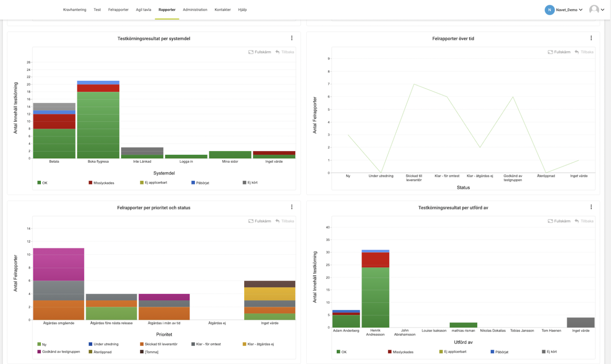Image resolution: width=611 pixels, height=364 pixels.
Task: Click the Tillbaka arrow icon on Testkörningsresultat per systemdel
Action: pos(278,52)
